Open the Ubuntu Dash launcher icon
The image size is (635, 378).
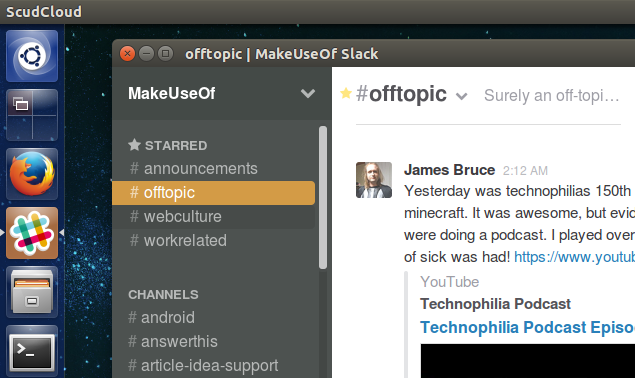[x=32, y=56]
